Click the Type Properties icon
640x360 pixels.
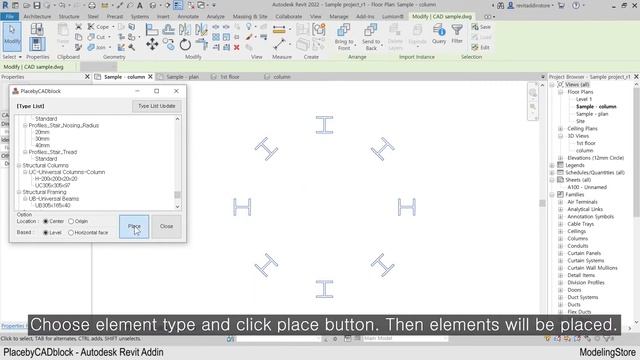point(37,29)
